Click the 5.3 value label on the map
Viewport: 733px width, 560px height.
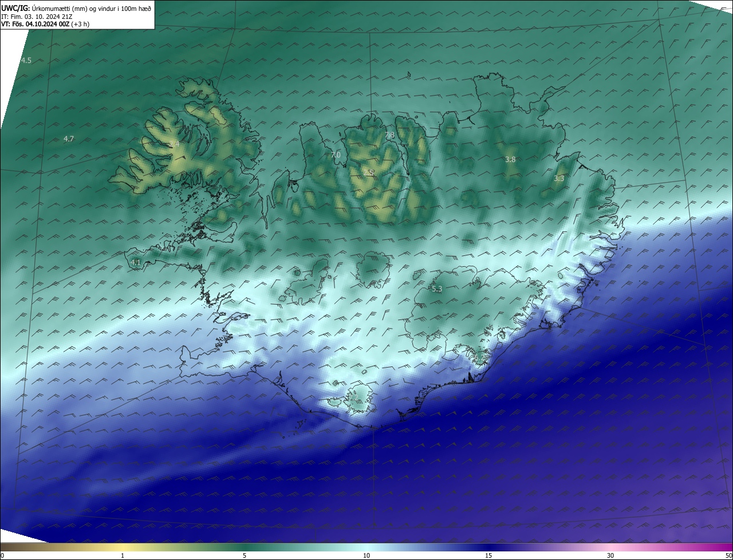[437, 289]
